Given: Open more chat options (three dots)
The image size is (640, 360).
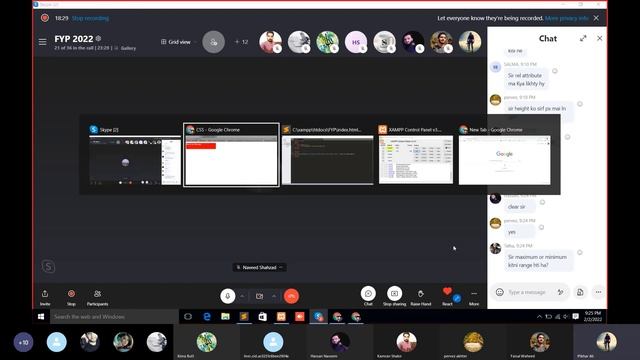Looking at the screenshot, I should coord(598,292).
